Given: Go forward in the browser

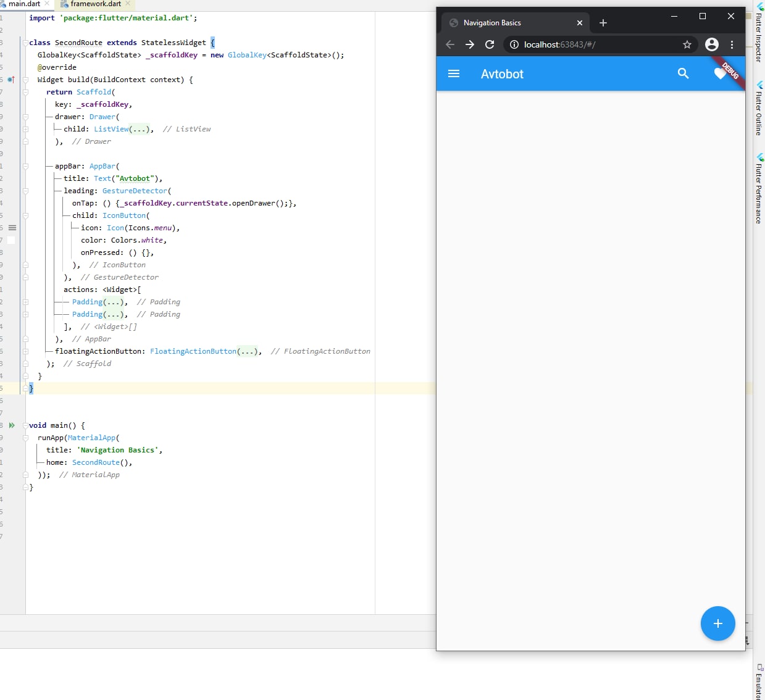Looking at the screenshot, I should tap(470, 44).
